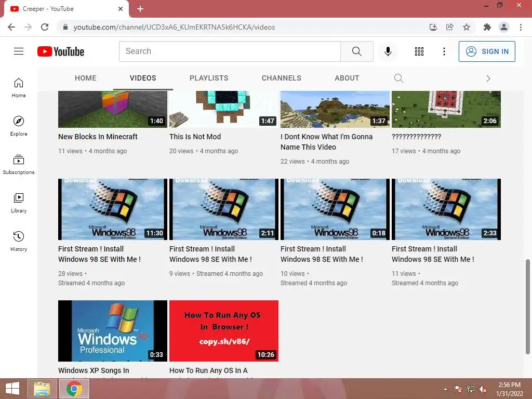Open Chrome profile avatar
The image size is (532, 399).
click(504, 27)
